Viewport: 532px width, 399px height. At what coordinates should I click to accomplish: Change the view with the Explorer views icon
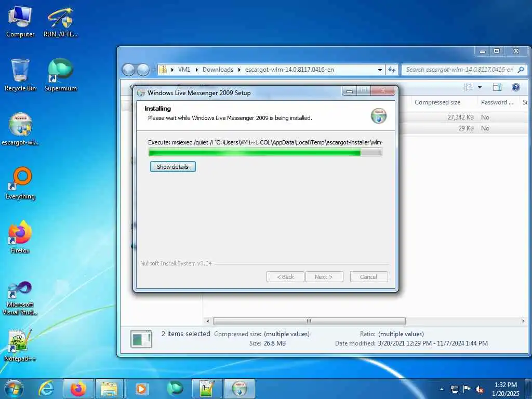(x=469, y=87)
